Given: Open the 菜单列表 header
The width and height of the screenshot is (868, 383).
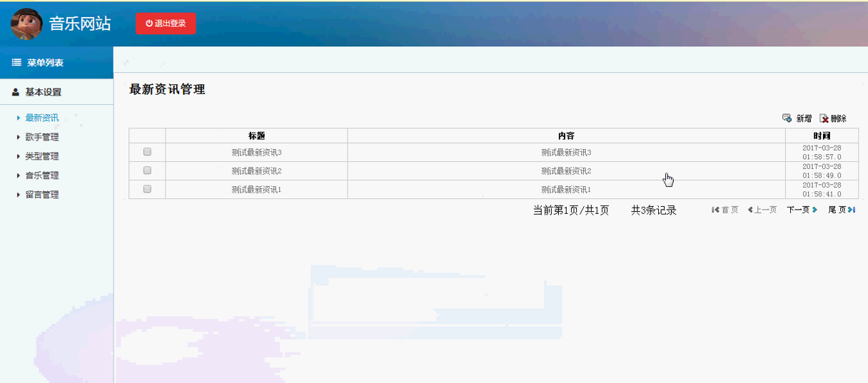Looking at the screenshot, I should pos(56,63).
